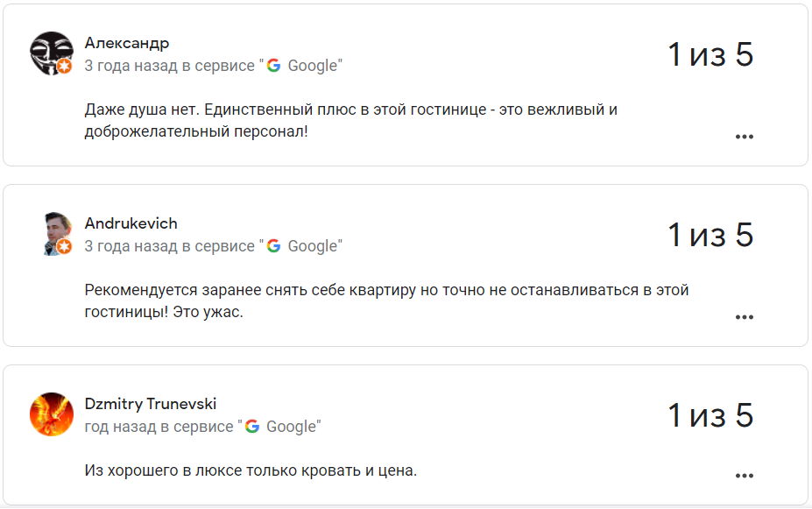Click Google logo in Dzmitry Trunevski's review
The image size is (812, 509).
point(252,427)
